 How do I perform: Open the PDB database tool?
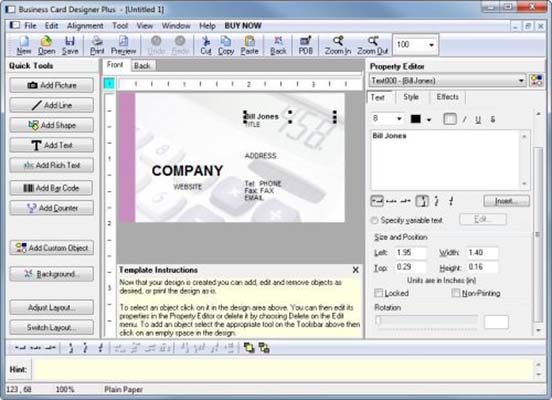[x=305, y=45]
